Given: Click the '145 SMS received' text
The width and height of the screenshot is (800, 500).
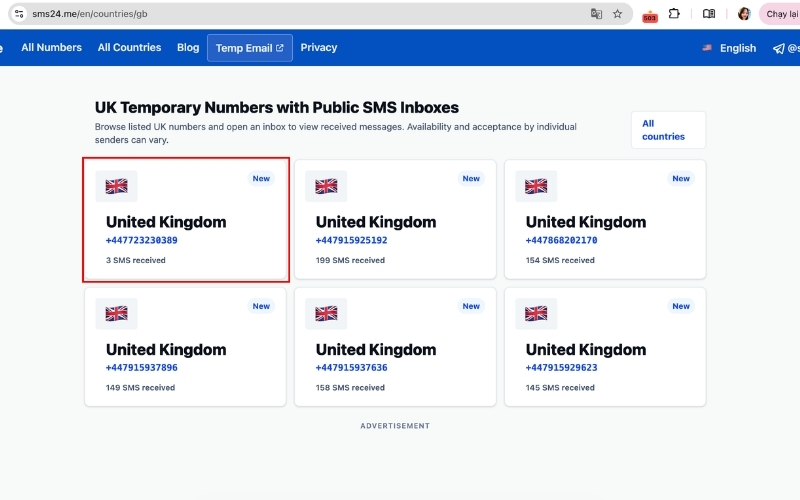Looking at the screenshot, I should (560, 388).
